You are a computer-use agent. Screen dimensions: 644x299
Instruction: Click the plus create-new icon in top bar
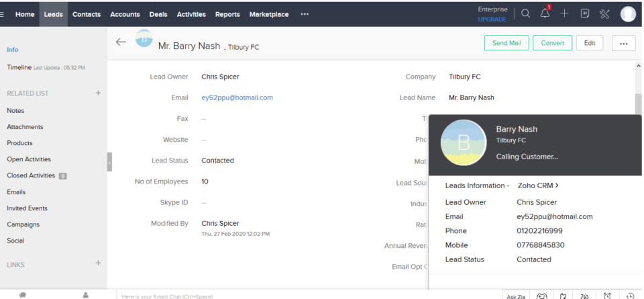coord(565,13)
